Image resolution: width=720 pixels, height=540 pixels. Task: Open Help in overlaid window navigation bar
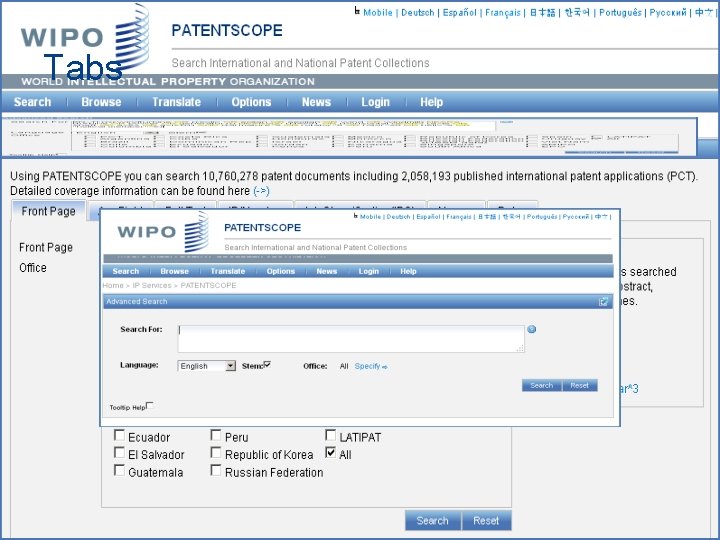tap(408, 271)
